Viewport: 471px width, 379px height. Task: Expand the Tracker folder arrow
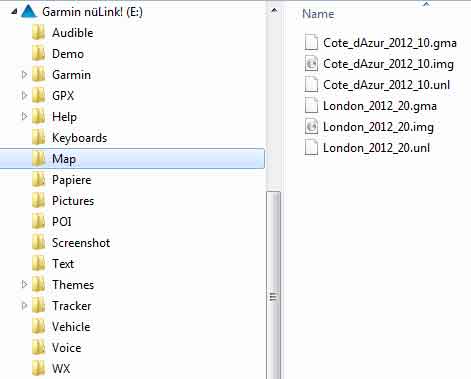pos(24,306)
